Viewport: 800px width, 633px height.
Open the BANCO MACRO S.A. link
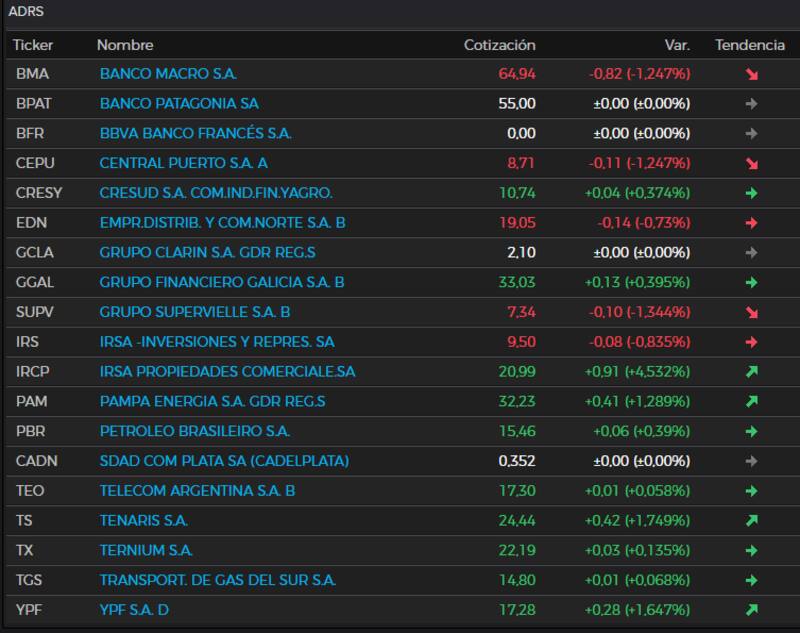pos(168,74)
